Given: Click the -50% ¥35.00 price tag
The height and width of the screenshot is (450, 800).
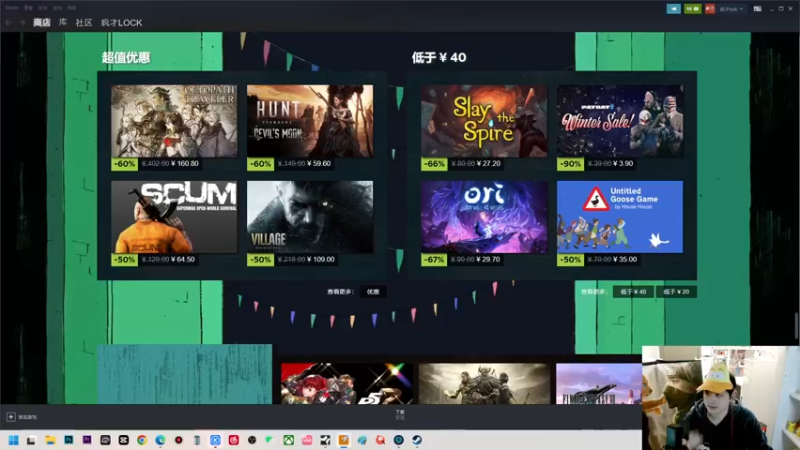Looking at the screenshot, I should point(598,260).
